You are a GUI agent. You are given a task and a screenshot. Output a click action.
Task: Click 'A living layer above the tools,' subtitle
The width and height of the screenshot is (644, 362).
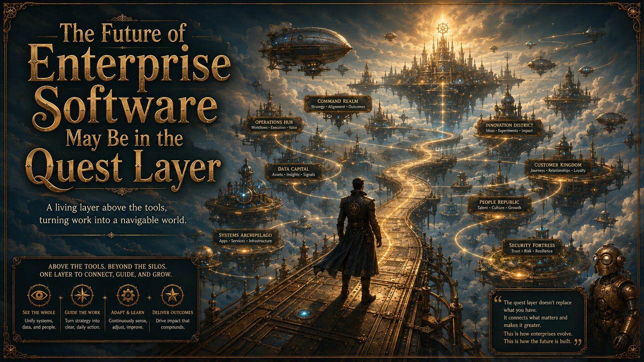pos(107,207)
